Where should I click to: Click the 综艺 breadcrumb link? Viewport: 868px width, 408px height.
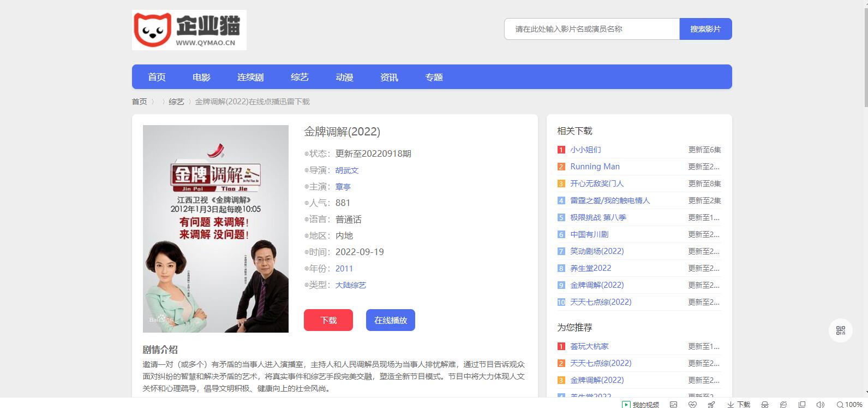[176, 102]
